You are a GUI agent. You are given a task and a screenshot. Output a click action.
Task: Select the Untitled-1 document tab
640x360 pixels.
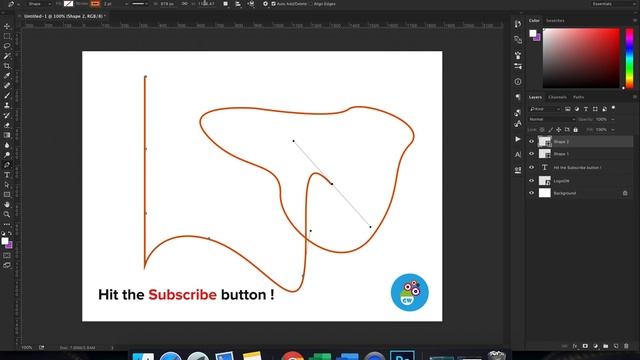click(63, 16)
